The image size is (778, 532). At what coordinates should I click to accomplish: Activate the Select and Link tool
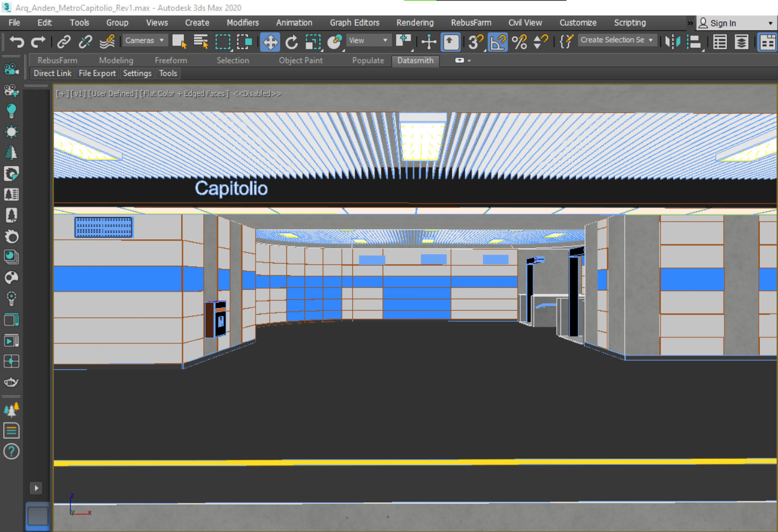coord(64,42)
